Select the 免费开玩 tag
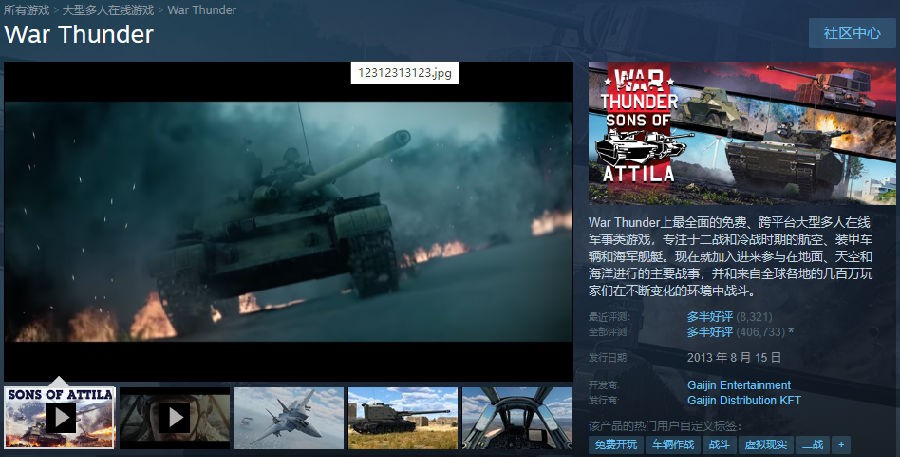 615,444
